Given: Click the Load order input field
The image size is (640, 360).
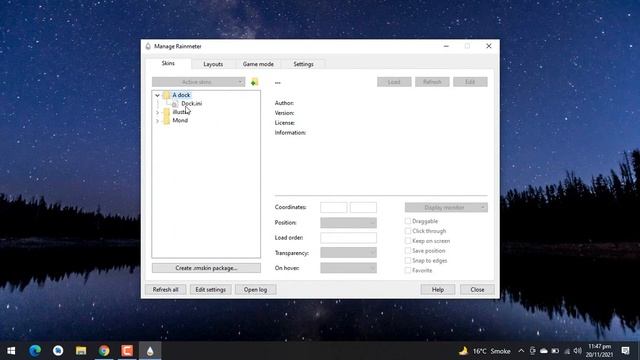Looking at the screenshot, I should 348,238.
